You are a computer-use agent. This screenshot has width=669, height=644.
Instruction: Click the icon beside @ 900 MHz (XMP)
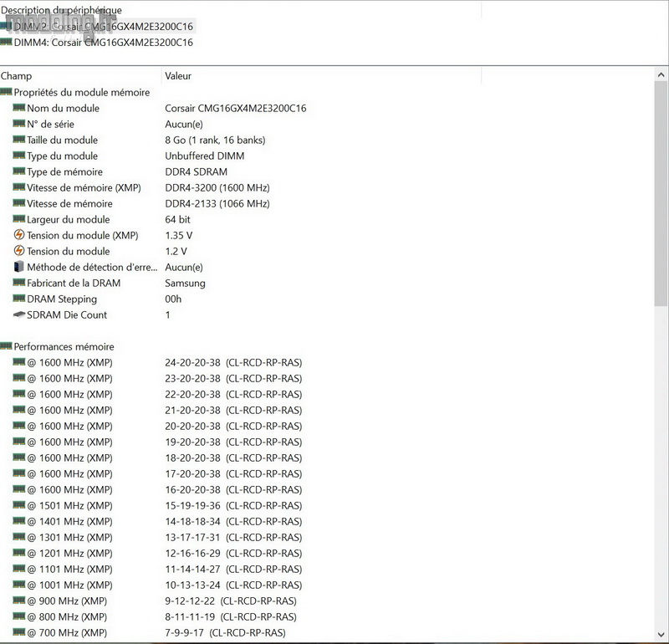coord(18,600)
